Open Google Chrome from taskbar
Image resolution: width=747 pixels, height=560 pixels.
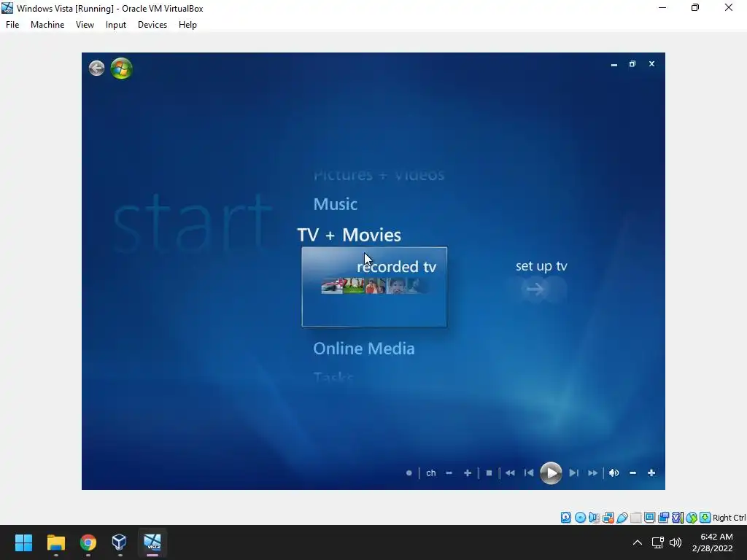coord(88,542)
